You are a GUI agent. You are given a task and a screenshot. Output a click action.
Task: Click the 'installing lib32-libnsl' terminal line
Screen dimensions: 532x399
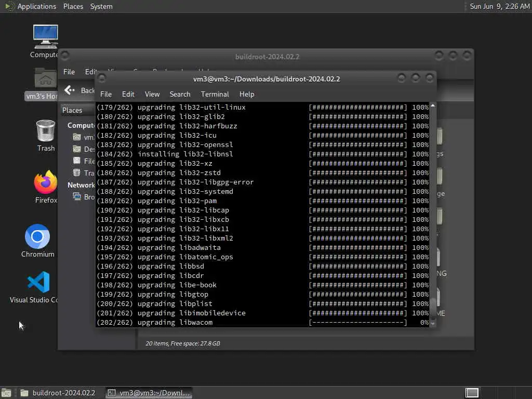[262, 154]
